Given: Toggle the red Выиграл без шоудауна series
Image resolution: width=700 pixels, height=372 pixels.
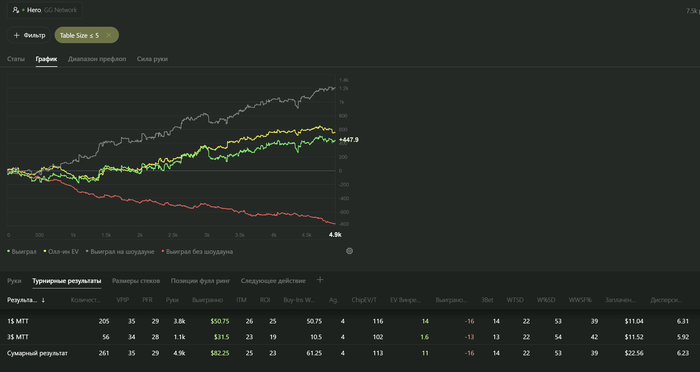Looking at the screenshot, I should pyautogui.click(x=197, y=251).
